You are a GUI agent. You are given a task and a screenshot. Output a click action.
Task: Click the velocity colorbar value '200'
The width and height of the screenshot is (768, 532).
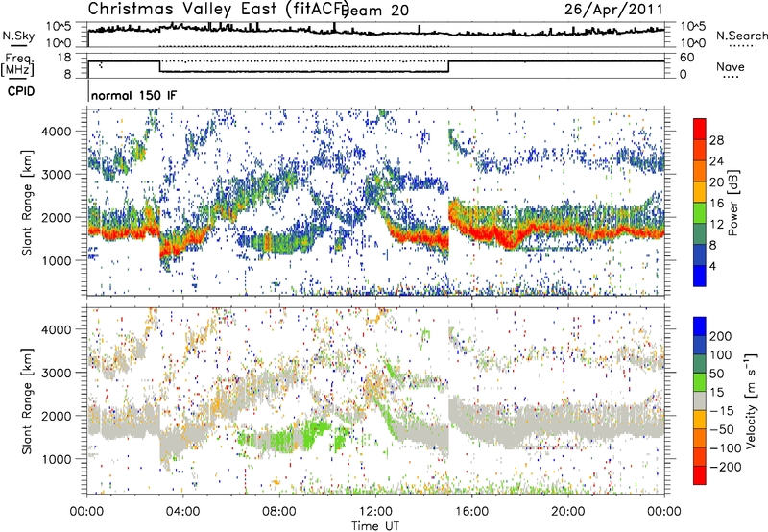coord(721,336)
